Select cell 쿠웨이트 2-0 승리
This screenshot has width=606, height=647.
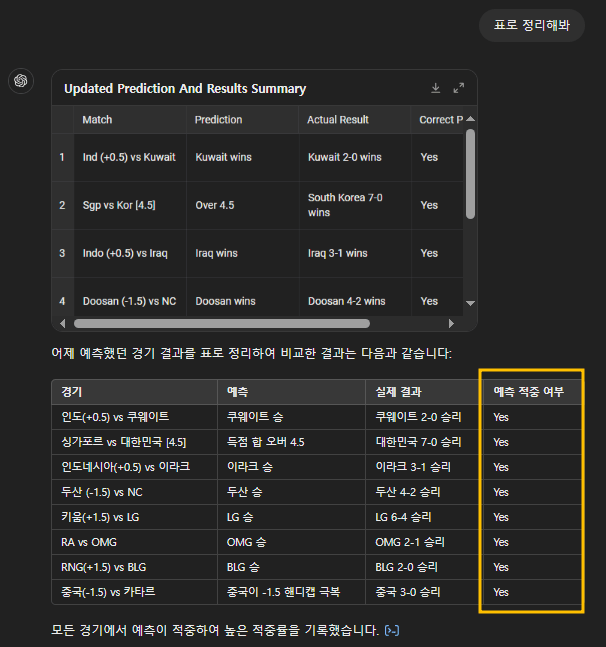point(424,417)
